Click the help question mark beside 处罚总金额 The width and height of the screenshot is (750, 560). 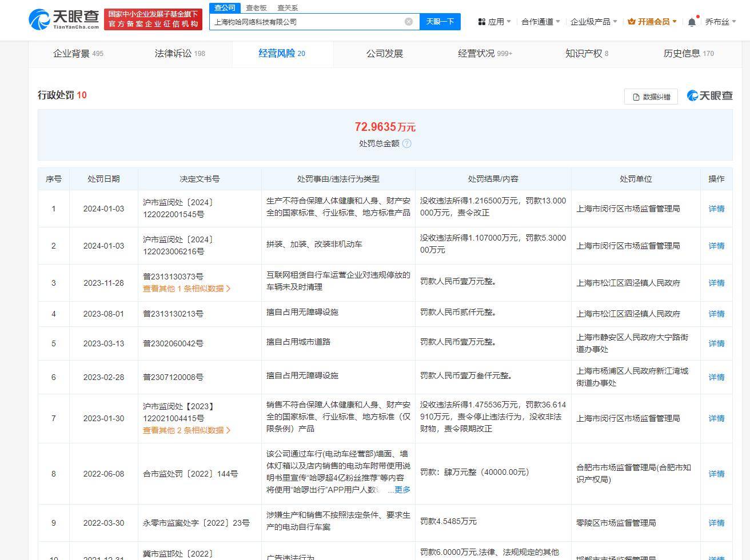[407, 143]
